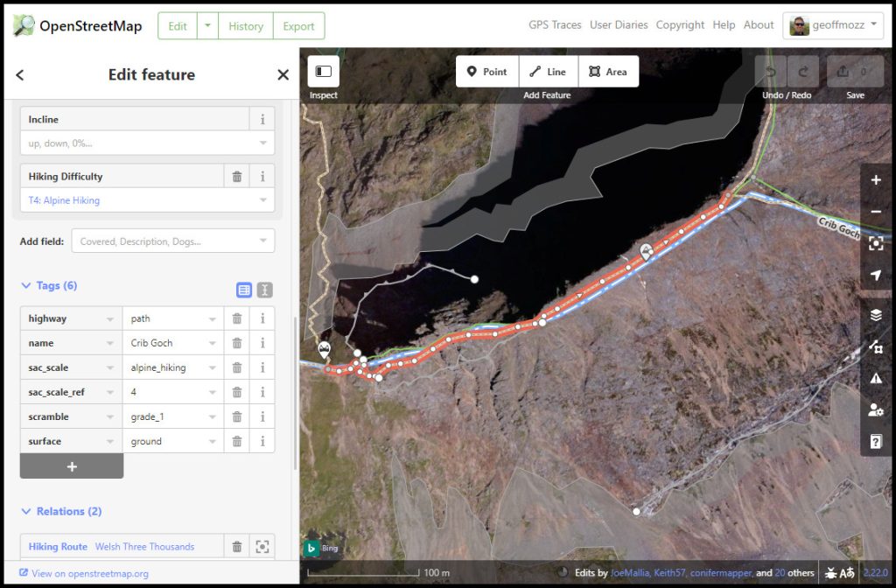Remove from Welsh Three Thousands relation

coord(236,547)
